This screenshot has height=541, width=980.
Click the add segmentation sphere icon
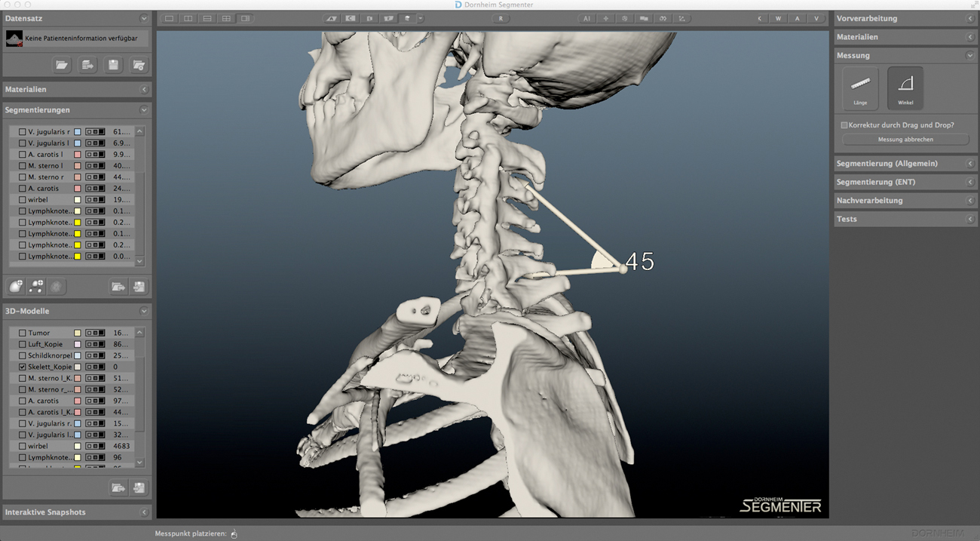tap(16, 287)
